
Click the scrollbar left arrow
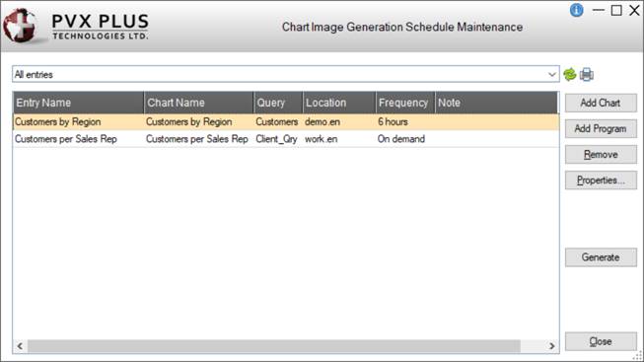point(20,346)
